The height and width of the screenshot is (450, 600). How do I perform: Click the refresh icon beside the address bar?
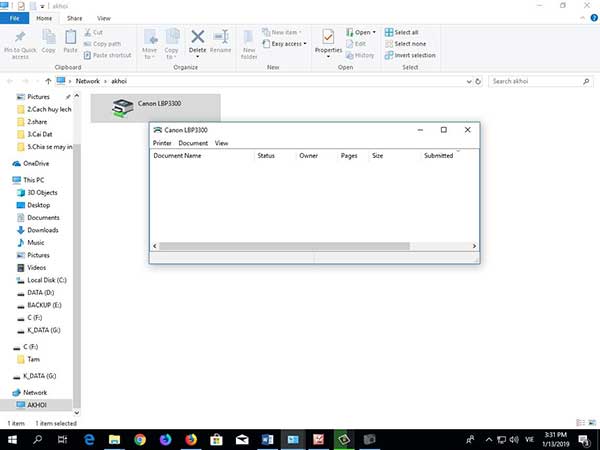point(478,81)
